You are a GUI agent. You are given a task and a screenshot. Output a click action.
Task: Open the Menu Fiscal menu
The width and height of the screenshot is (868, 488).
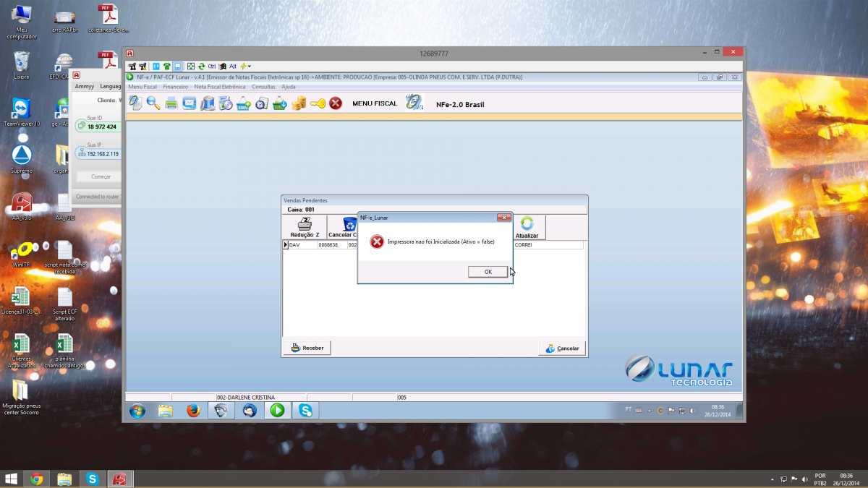[x=142, y=86]
